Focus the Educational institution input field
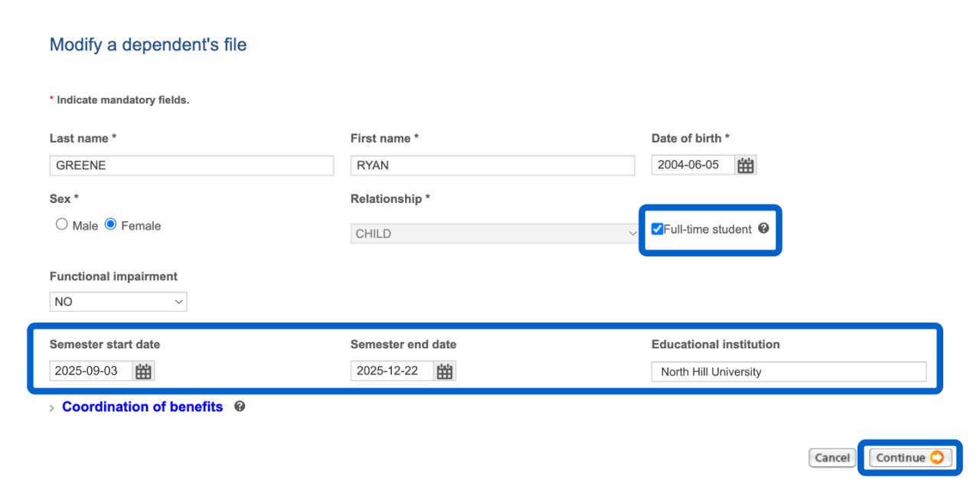 pos(789,372)
